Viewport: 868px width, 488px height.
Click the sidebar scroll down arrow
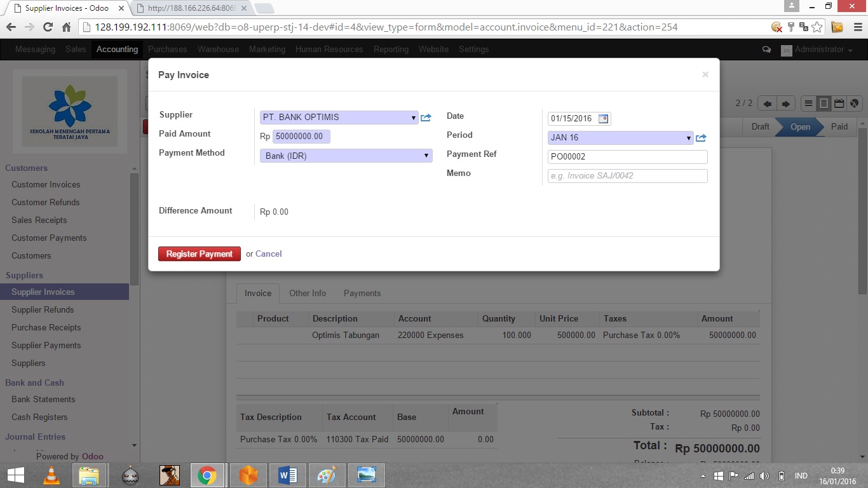point(134,445)
